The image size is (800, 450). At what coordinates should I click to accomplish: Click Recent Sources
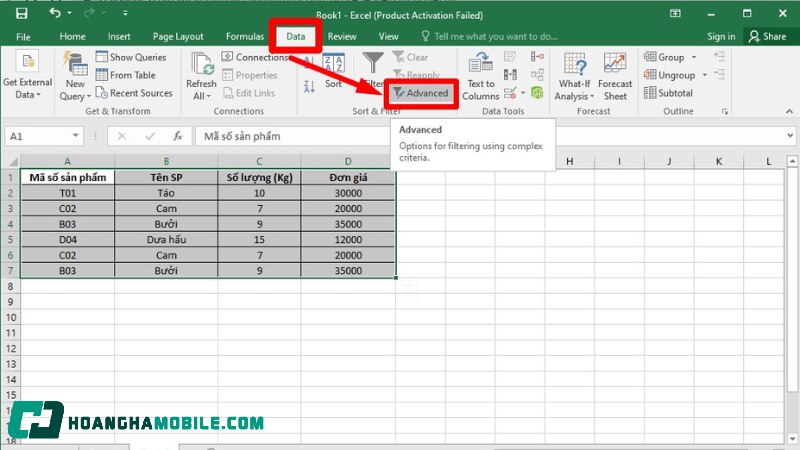135,93
